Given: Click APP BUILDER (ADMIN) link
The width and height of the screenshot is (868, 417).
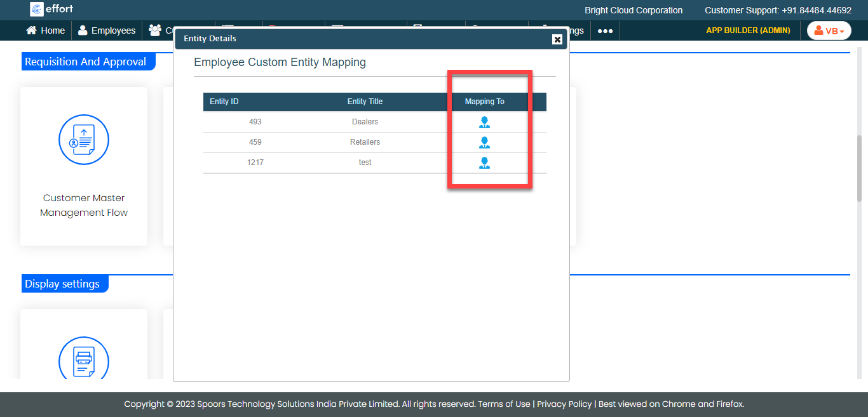Looking at the screenshot, I should (748, 30).
